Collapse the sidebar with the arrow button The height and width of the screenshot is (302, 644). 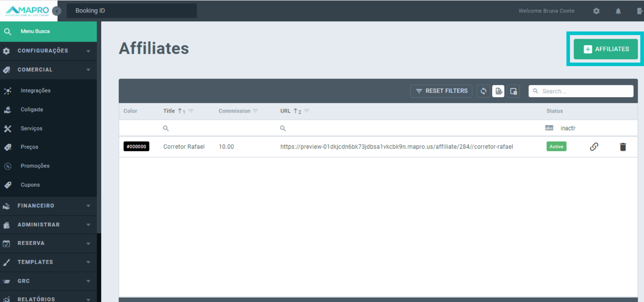57,11
